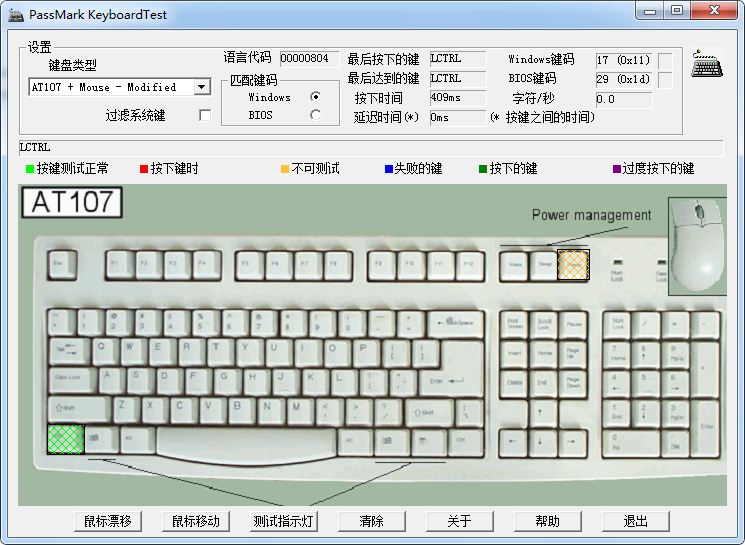
Task: Enable the 过滤系统键 checkbox
Action: click(x=205, y=115)
